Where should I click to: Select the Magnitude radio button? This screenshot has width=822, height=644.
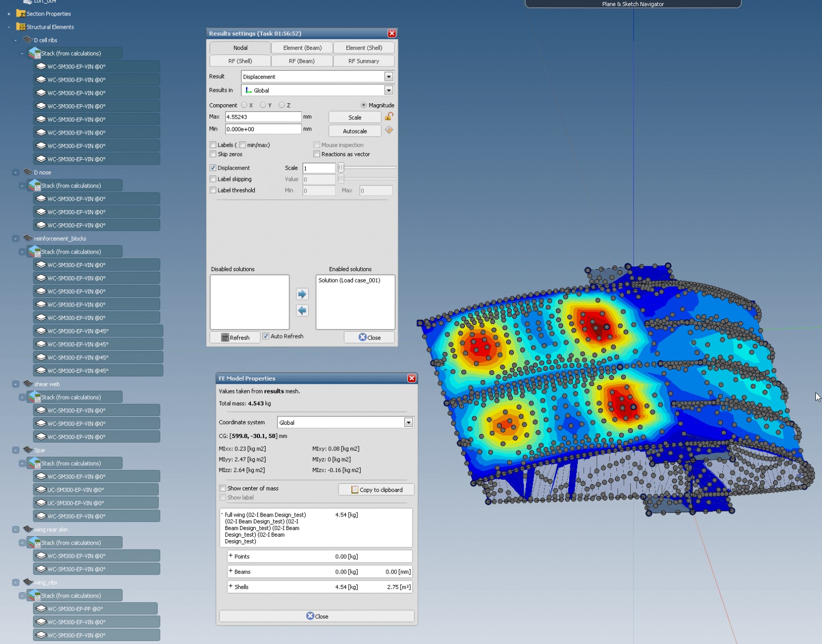[364, 105]
